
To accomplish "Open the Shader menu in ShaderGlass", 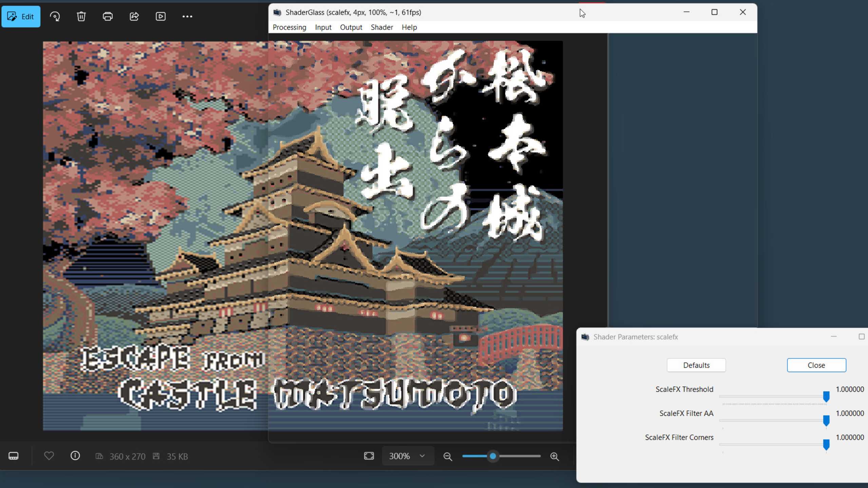I will pyautogui.click(x=382, y=27).
